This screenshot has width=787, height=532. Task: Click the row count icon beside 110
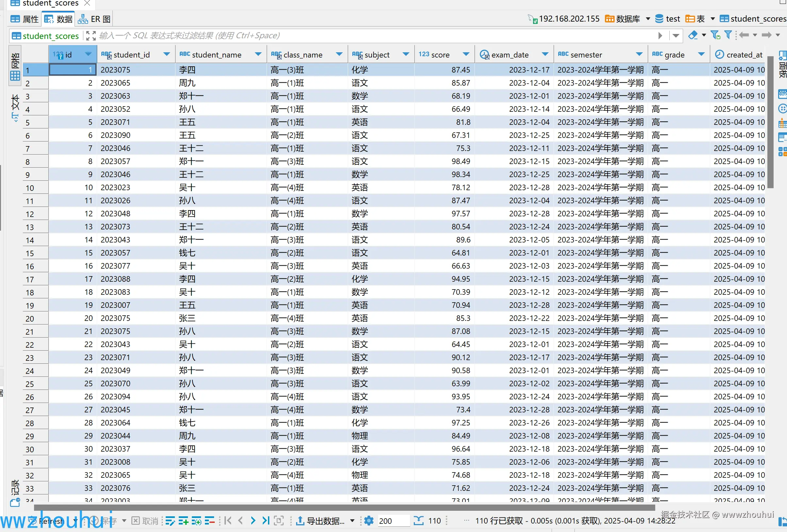point(419,521)
